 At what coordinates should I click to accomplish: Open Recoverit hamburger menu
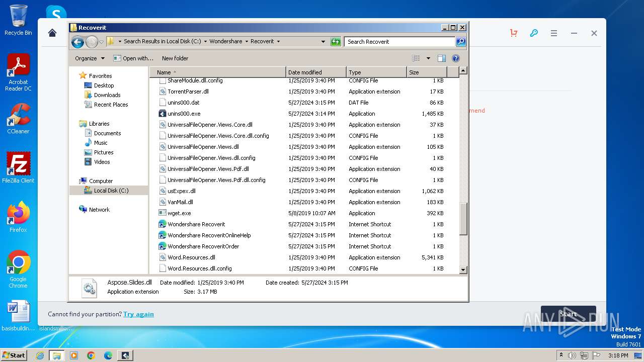pos(554,33)
